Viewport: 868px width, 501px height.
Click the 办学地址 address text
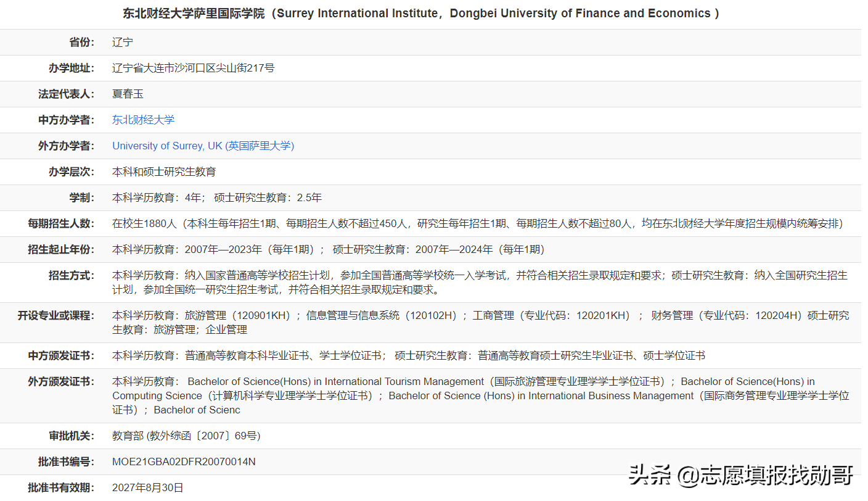(192, 68)
